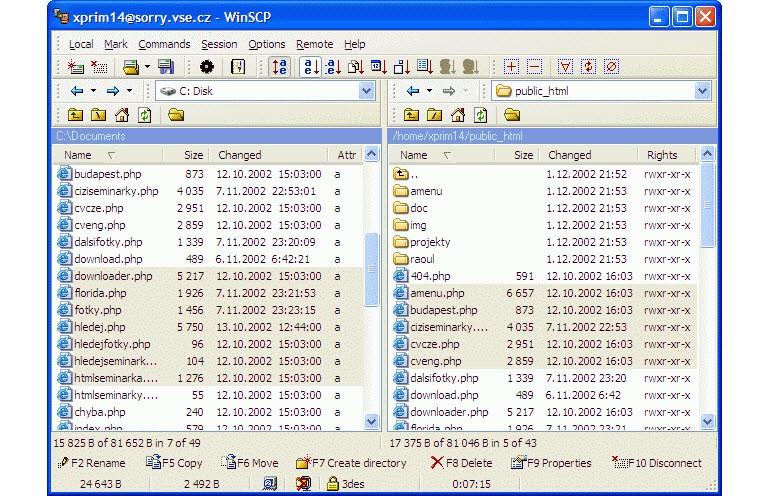The width and height of the screenshot is (770, 496).
Task: Open the saved sessions icon
Action: pyautogui.click(x=130, y=67)
